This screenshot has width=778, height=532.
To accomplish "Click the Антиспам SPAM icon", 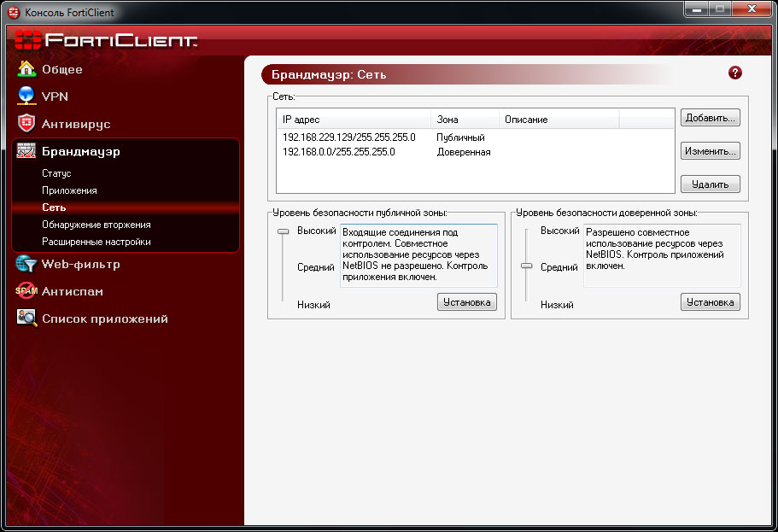I will 26,291.
